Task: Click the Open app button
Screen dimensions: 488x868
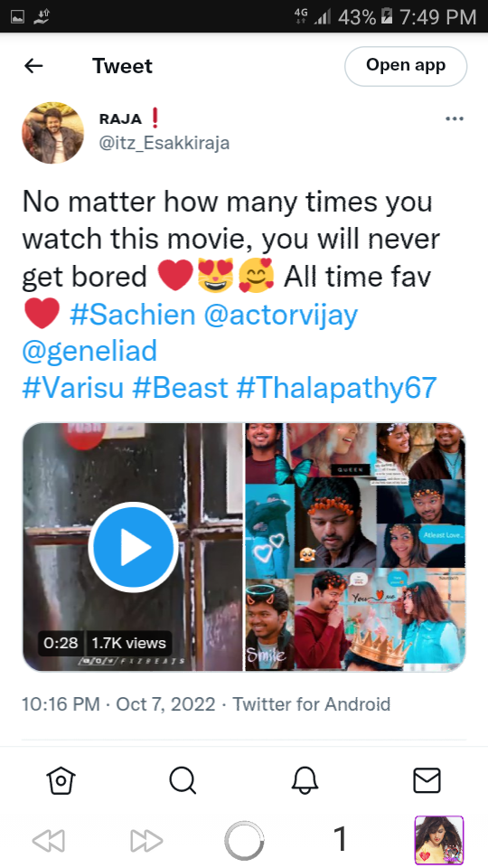Action: [406, 66]
